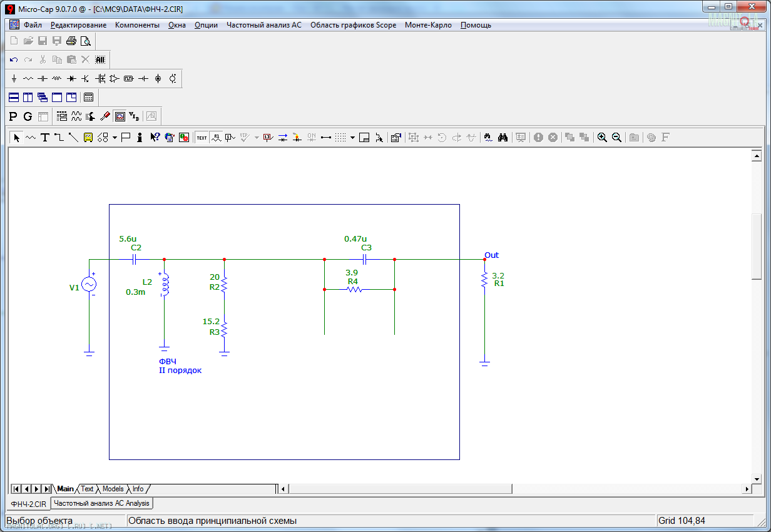Open Частотный анализ AC menu
771x532 pixels.
point(263,25)
